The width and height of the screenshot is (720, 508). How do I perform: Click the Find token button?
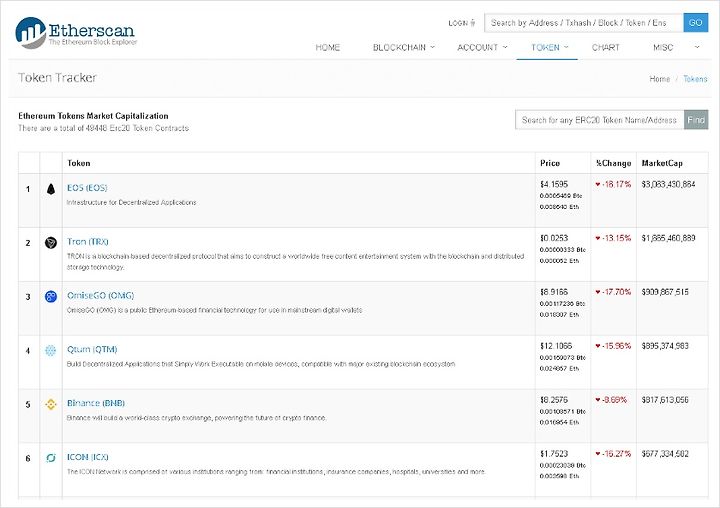(x=696, y=120)
